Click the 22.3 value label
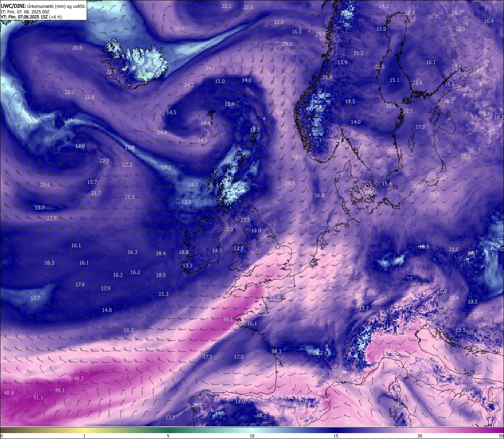 (x=228, y=229)
